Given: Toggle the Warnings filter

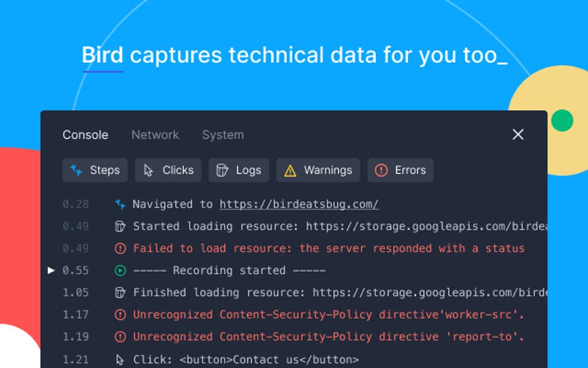Looking at the screenshot, I should 318,170.
